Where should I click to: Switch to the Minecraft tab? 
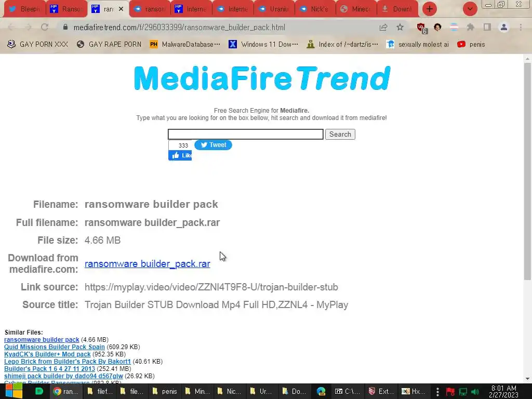pos(356,9)
